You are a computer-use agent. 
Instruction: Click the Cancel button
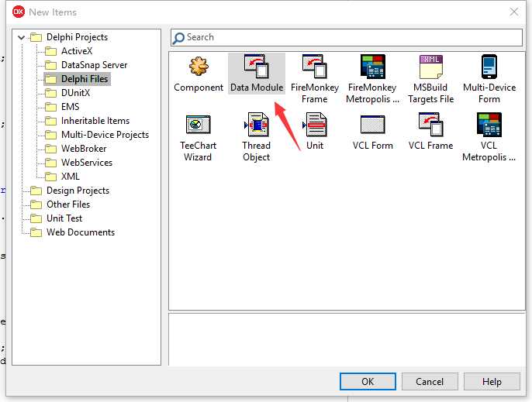point(430,382)
